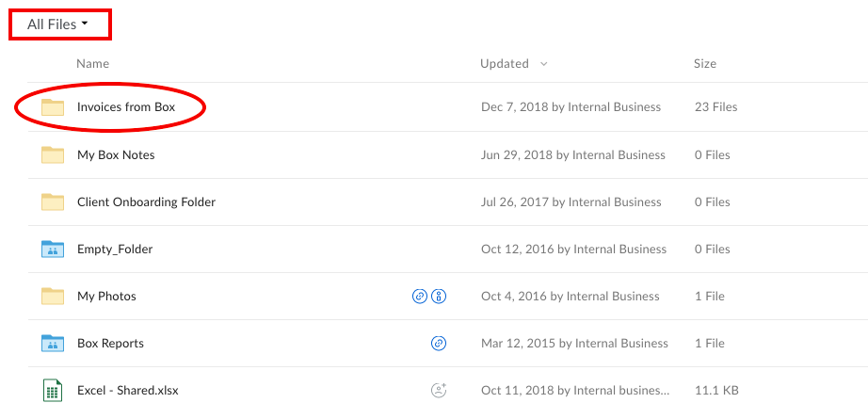Click the My Photos folder icon

point(53,297)
